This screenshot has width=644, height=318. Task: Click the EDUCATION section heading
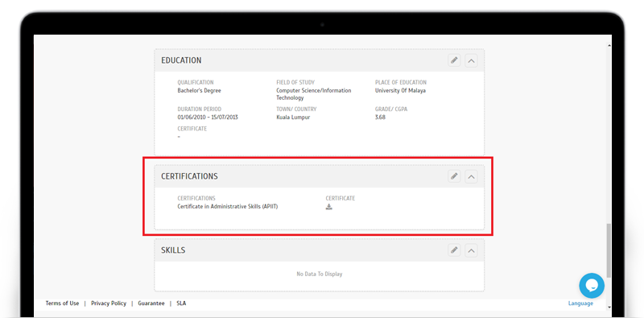(x=181, y=60)
